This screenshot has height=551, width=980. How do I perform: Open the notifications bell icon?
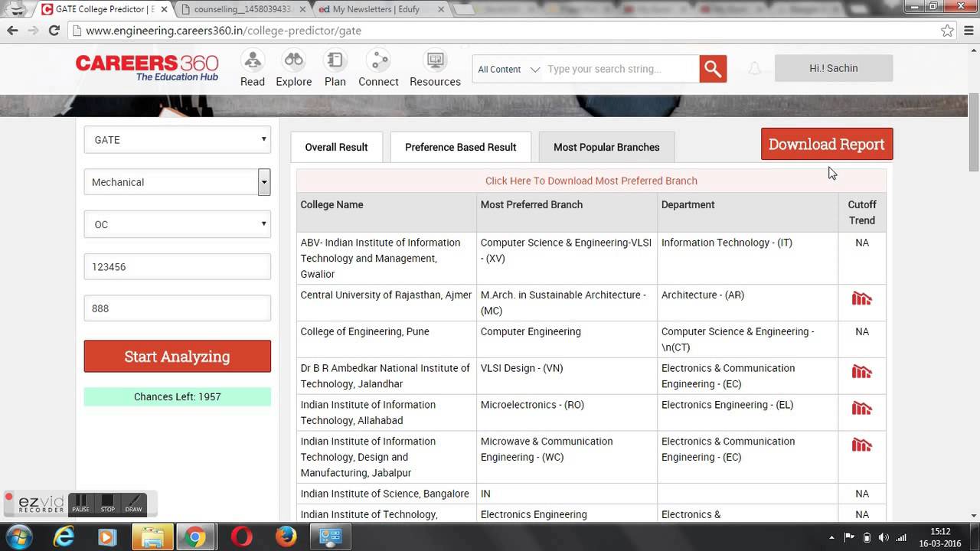(755, 69)
